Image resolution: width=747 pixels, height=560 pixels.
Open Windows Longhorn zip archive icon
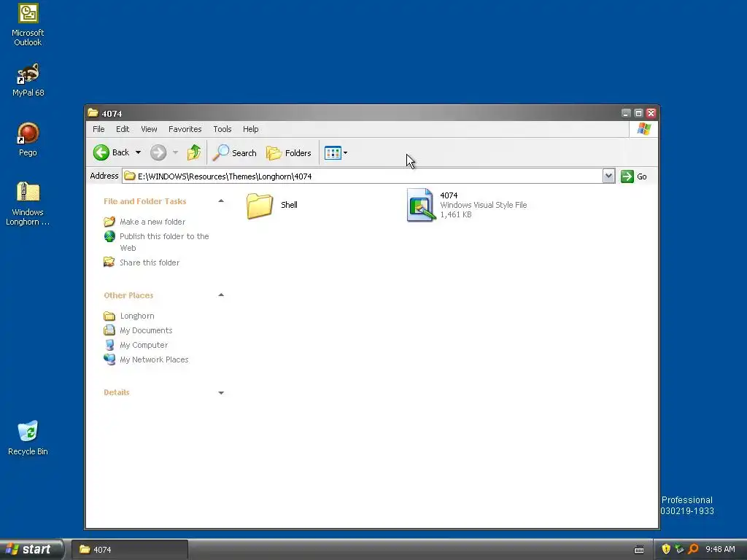[x=28, y=204]
